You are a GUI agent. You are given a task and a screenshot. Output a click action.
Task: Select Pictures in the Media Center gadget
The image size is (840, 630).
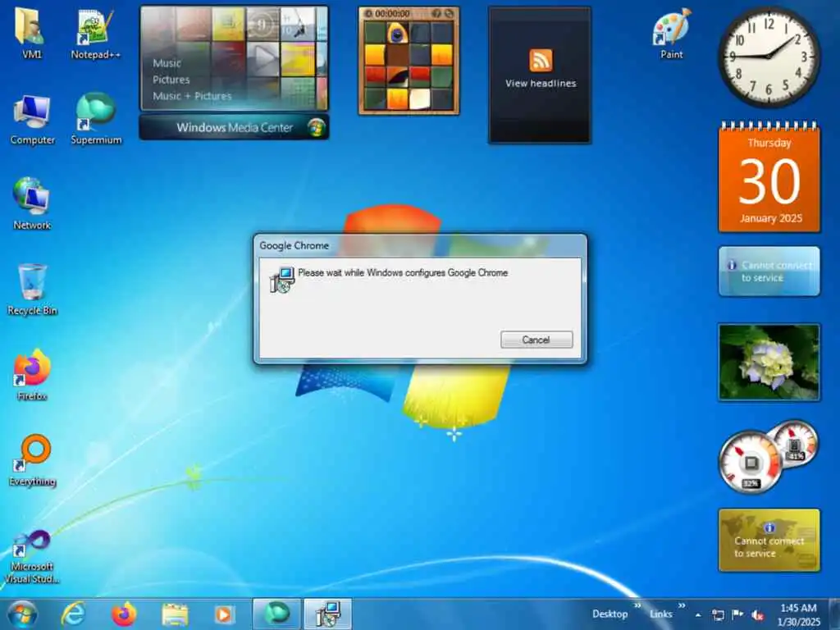coord(171,80)
